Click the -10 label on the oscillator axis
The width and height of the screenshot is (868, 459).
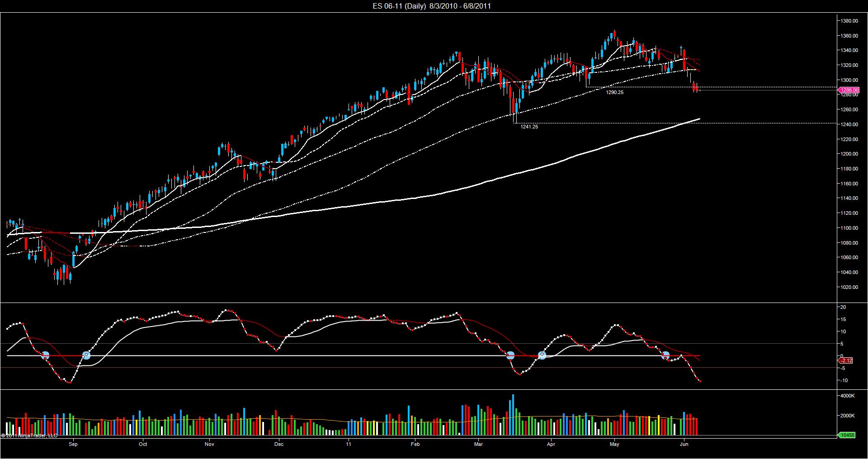(844, 380)
